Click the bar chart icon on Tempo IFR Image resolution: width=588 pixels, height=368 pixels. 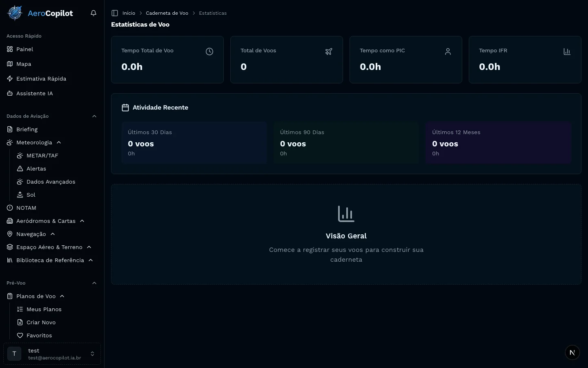click(x=567, y=52)
